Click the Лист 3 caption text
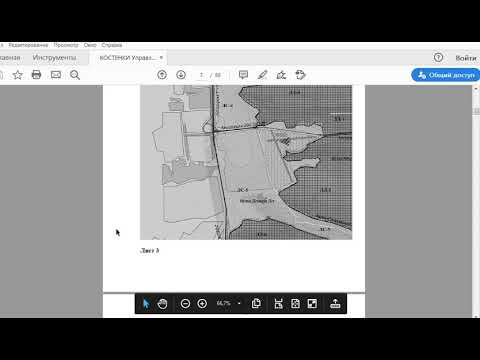This screenshot has height=360, width=480. pos(150,251)
